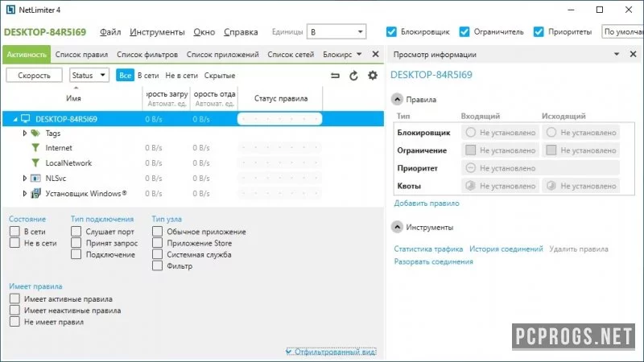This screenshot has width=644, height=362.
Task: Switch to the Список сетей tab
Action: [x=291, y=54]
